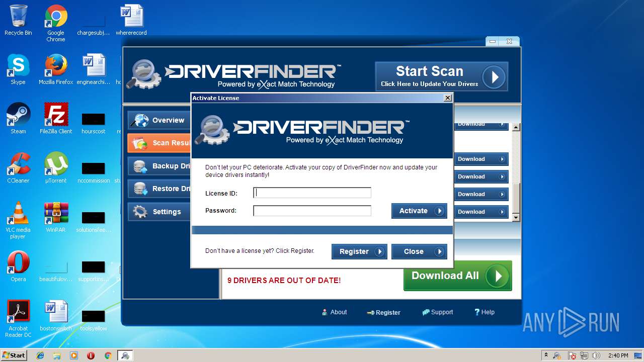Screen dimensions: 644x362
Task: Open the Support link
Action: pos(438,312)
